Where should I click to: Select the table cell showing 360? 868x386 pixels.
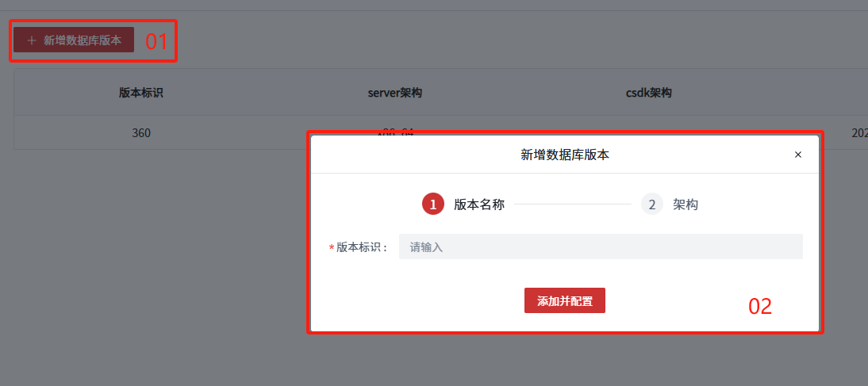(141, 133)
